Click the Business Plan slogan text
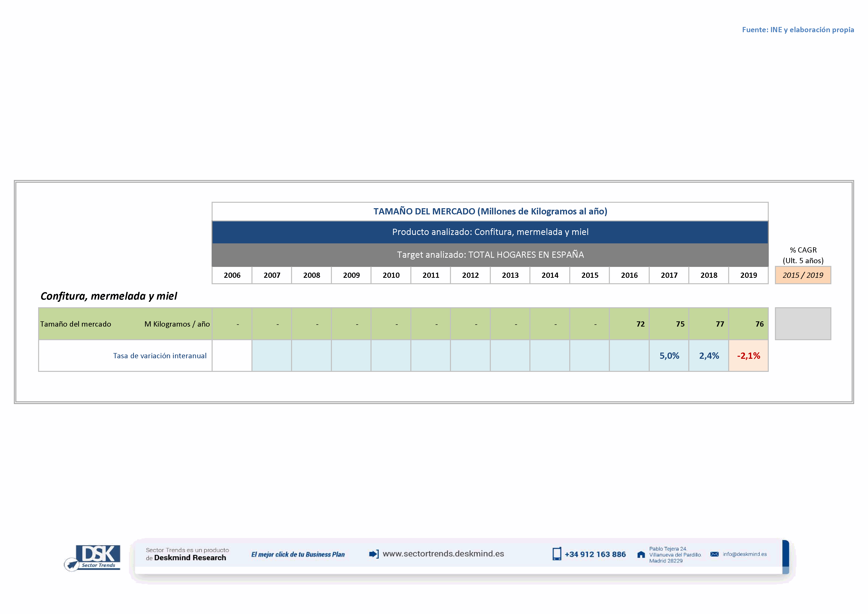868x614 pixels. coord(298,555)
